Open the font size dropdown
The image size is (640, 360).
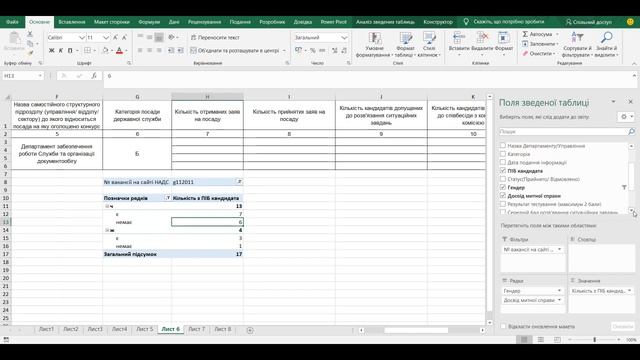(106, 38)
